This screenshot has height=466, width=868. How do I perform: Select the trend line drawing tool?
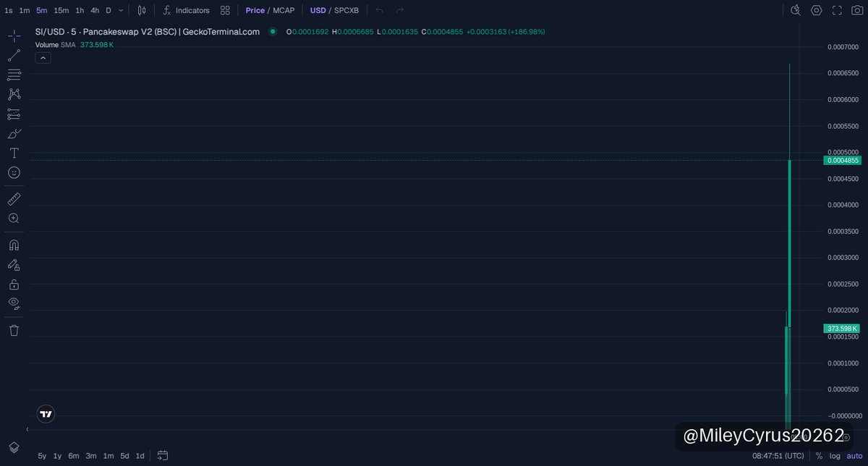pos(14,55)
